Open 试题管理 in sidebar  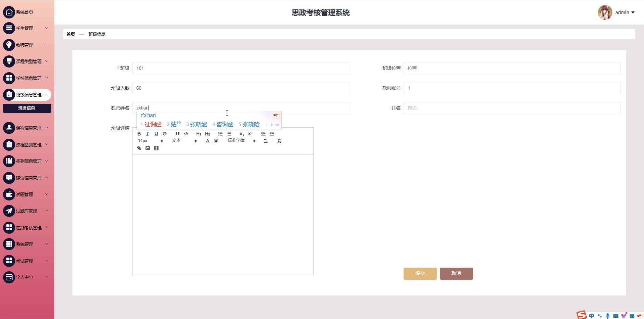click(27, 194)
